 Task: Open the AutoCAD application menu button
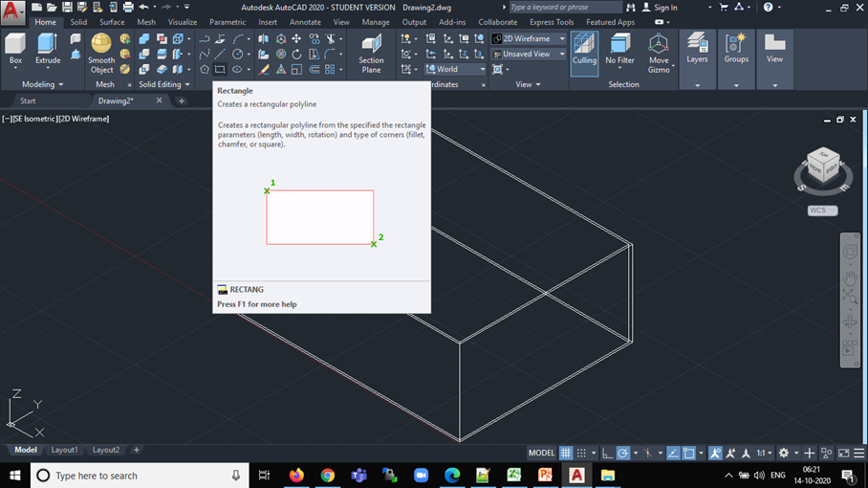[x=12, y=12]
